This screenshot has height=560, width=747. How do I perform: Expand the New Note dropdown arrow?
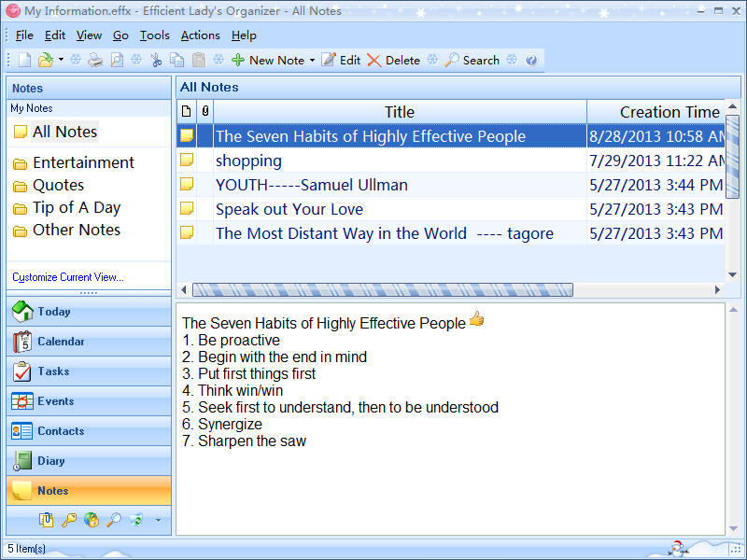[312, 60]
